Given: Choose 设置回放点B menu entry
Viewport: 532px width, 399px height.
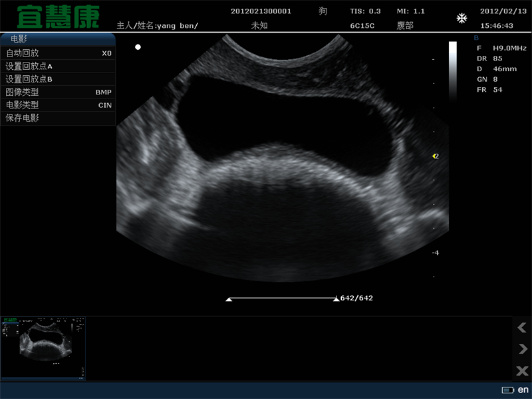Looking at the screenshot, I should tap(58, 79).
